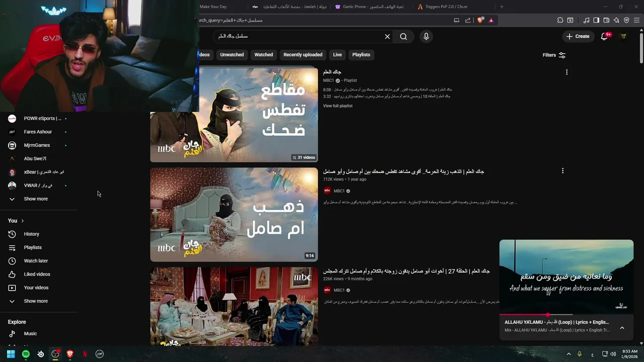
Task: Open VWAR subscription channel
Action: pyautogui.click(x=38, y=185)
